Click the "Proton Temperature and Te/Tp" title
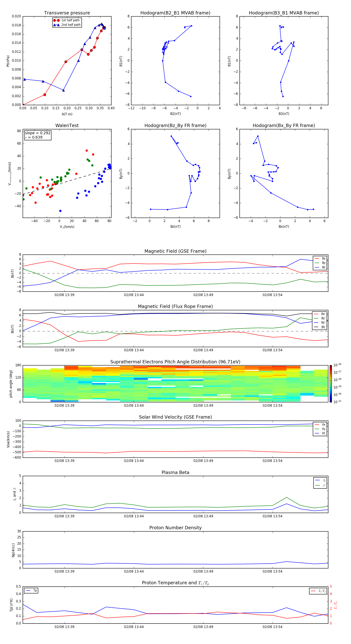The height and width of the screenshot is (644, 351). coord(175,583)
